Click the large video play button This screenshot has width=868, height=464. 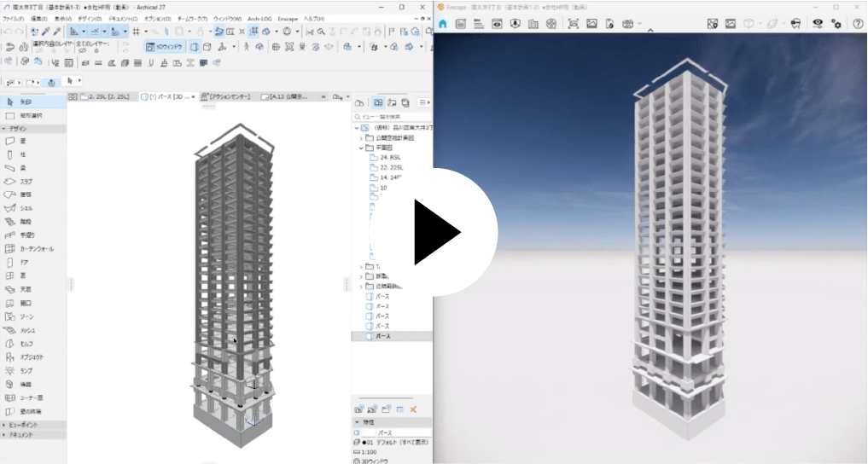click(434, 232)
